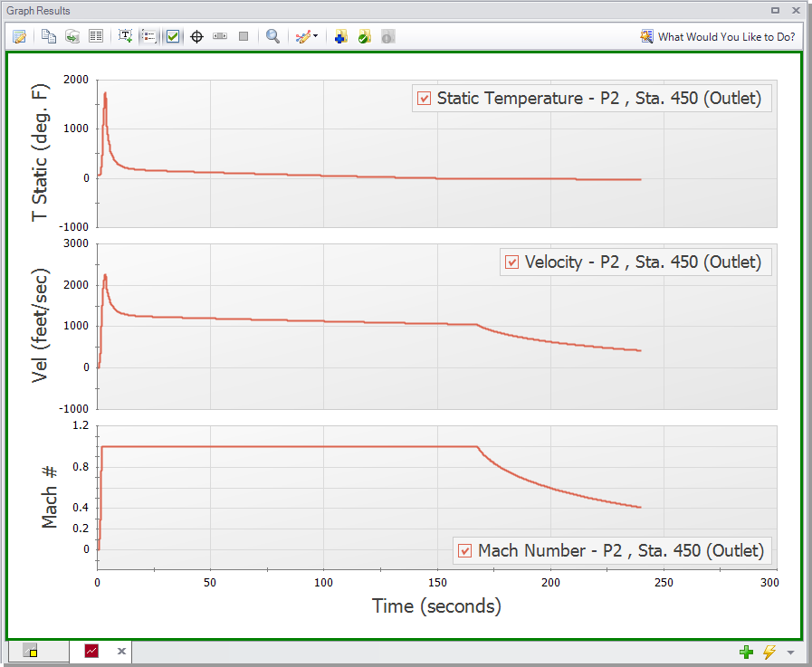Open the graph style pencil dropdown arrow
Image resolution: width=812 pixels, height=667 pixels.
(x=315, y=37)
